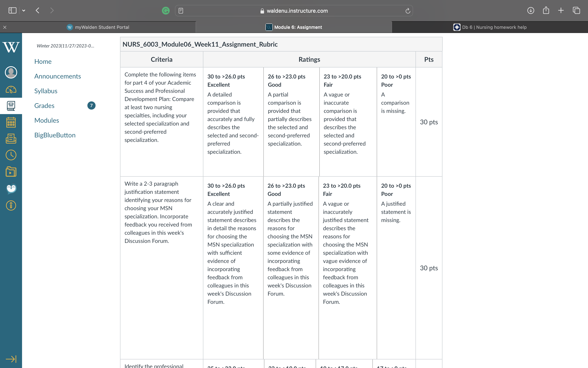The height and width of the screenshot is (368, 588).
Task: Click the Ratings column header
Action: tap(309, 59)
